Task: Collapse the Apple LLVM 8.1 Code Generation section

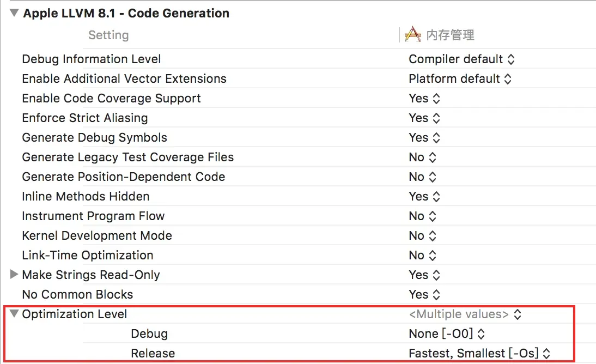Action: [14, 13]
